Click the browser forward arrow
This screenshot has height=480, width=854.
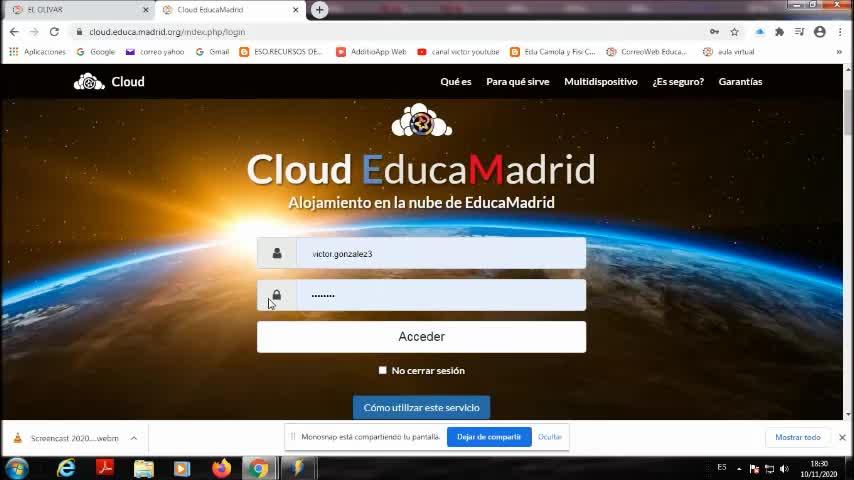coord(34,32)
